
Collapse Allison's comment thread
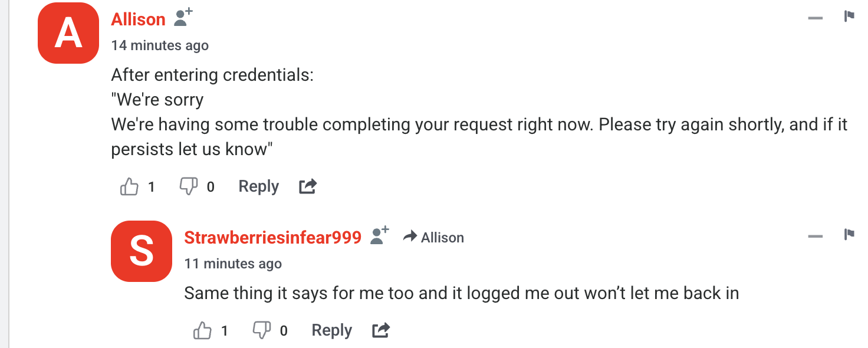click(816, 18)
